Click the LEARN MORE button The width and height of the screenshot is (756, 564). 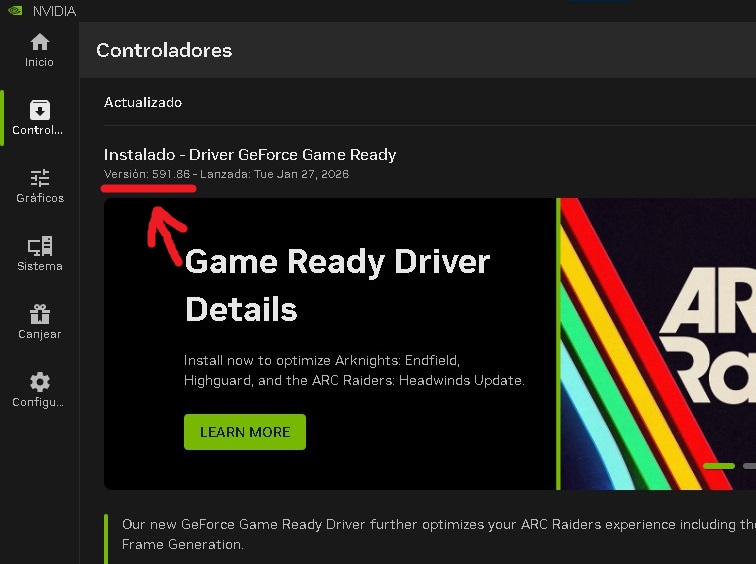click(x=245, y=432)
